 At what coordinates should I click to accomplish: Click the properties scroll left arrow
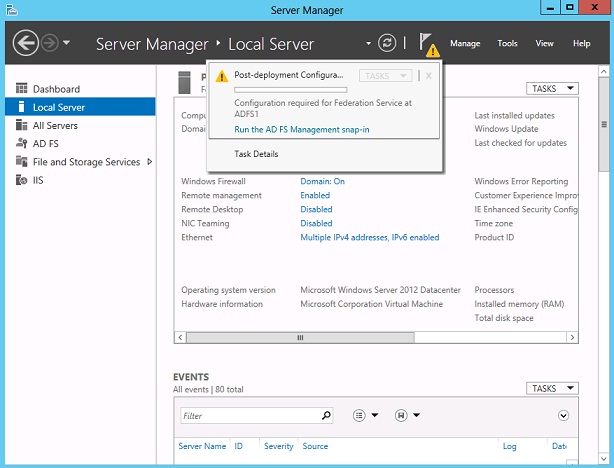coord(180,337)
